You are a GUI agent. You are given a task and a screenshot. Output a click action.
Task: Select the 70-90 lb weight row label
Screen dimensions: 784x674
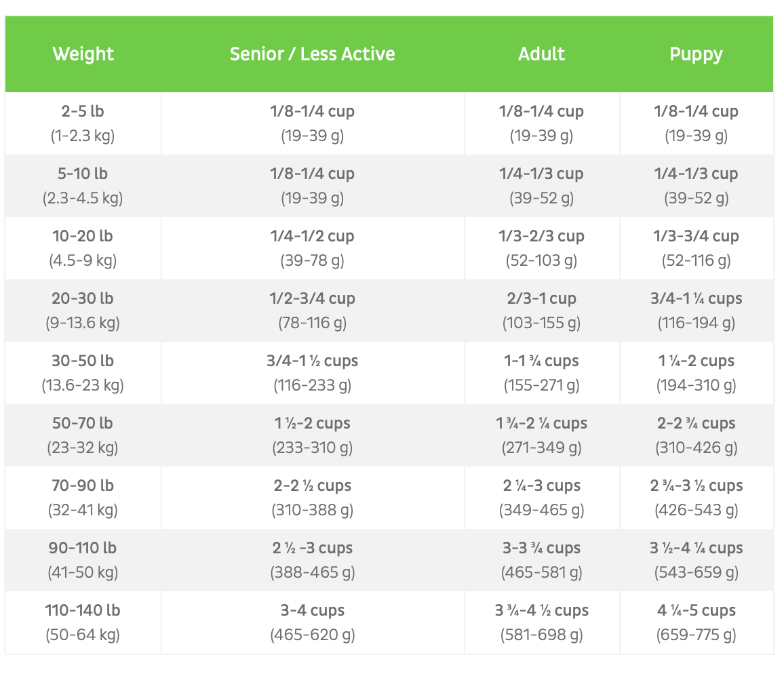[83, 498]
